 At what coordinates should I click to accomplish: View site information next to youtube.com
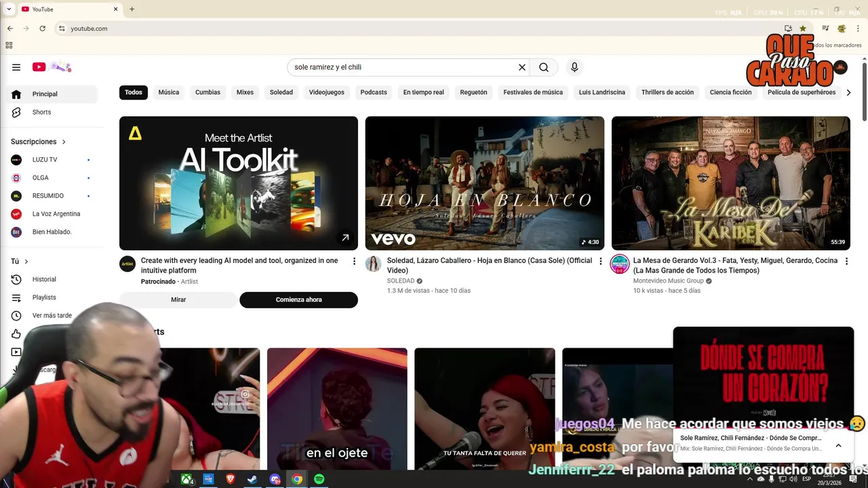point(62,28)
